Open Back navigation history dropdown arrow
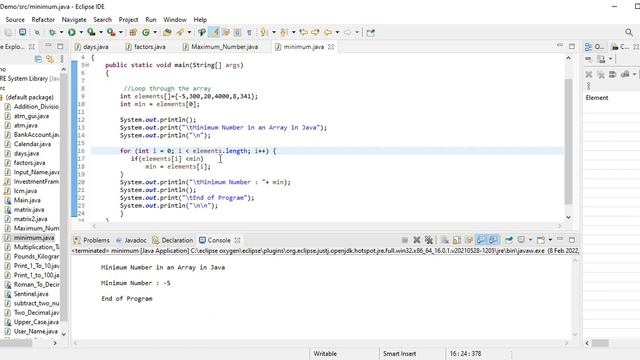Image resolution: width=640 pixels, height=360 pixels. pyautogui.click(x=337, y=32)
